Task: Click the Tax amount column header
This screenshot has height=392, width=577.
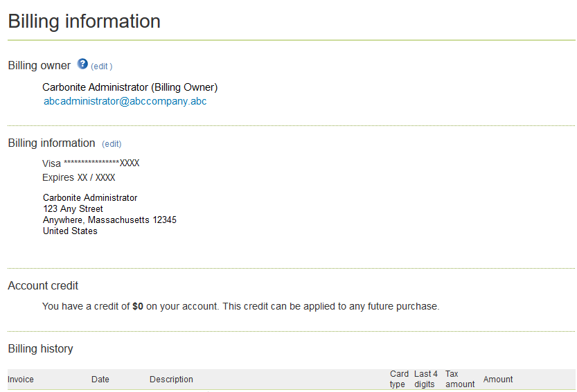Action: (459, 379)
